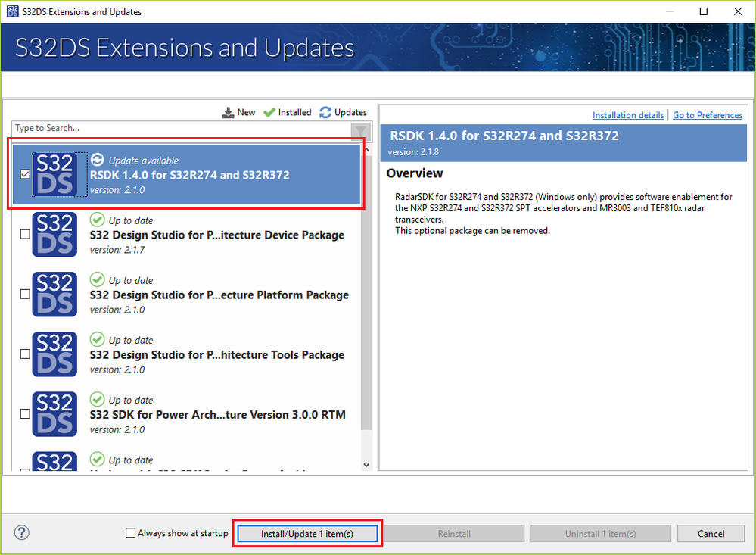Click version 2.1.7 text of Device Package
The height and width of the screenshot is (555, 756).
[117, 250]
